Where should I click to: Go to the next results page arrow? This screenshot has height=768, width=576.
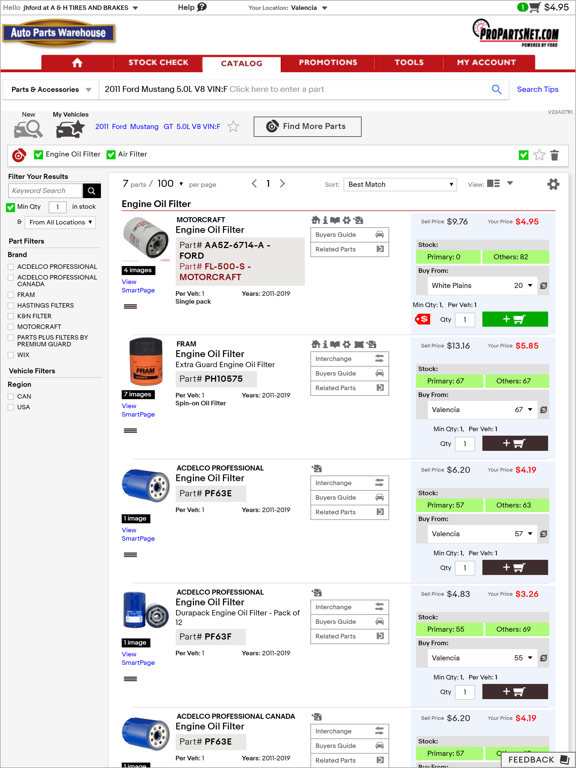coord(282,184)
